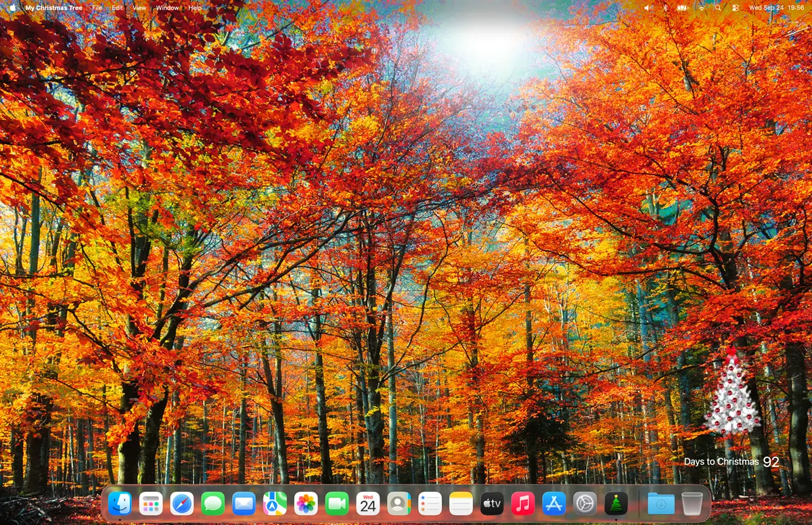Click the volume icon in the menu bar
Screen dimensions: 812x525
click(x=648, y=7)
